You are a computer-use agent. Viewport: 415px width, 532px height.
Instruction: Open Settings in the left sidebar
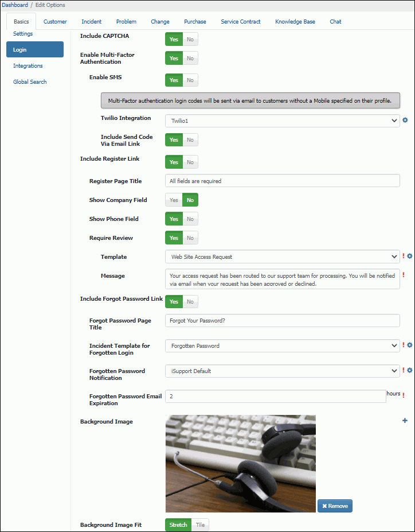(x=23, y=34)
